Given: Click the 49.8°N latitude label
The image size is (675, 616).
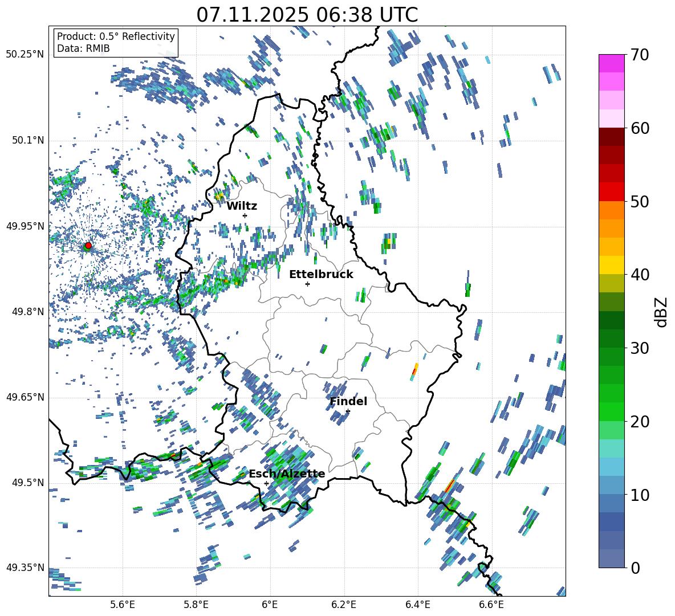Looking at the screenshot, I should (x=27, y=312).
